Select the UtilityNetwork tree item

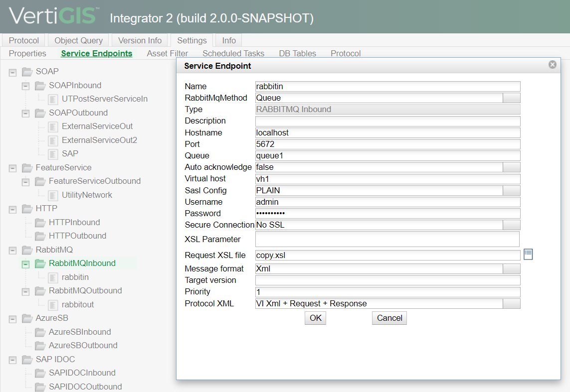[x=87, y=195]
